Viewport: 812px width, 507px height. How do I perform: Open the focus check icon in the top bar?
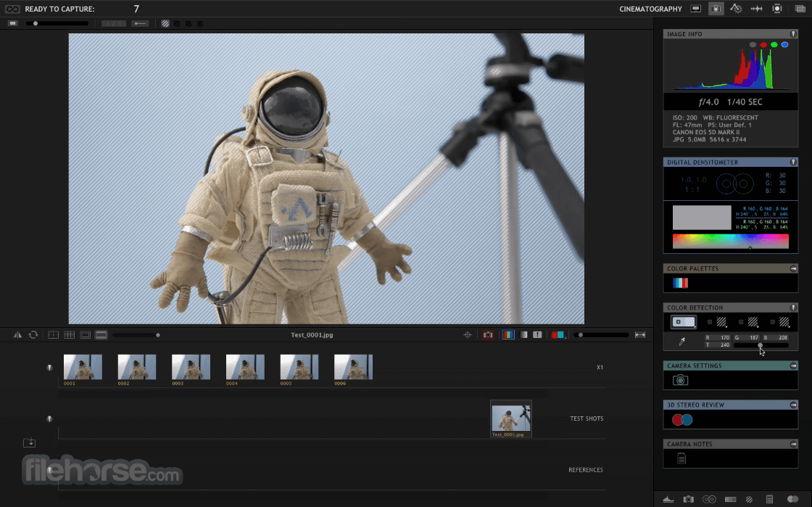pyautogui.click(x=779, y=9)
